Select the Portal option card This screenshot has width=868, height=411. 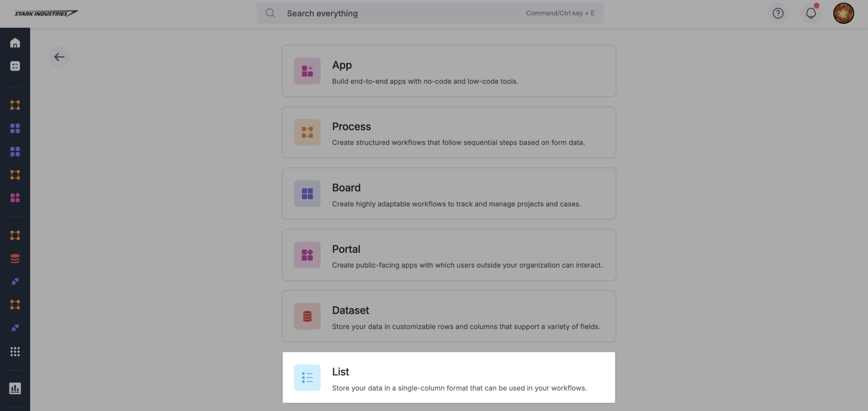(449, 255)
